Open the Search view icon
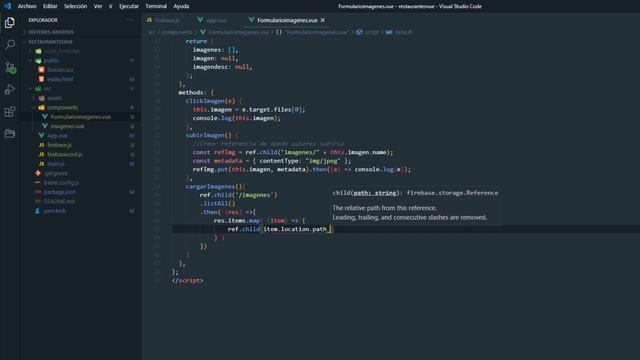 (x=9, y=44)
